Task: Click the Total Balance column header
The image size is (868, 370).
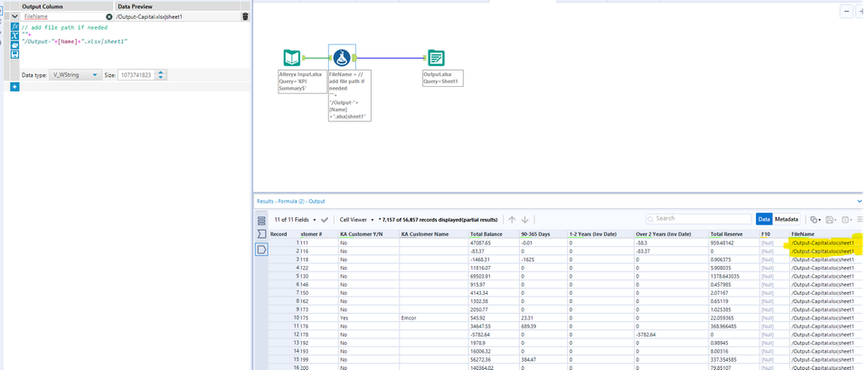Action: click(x=494, y=234)
